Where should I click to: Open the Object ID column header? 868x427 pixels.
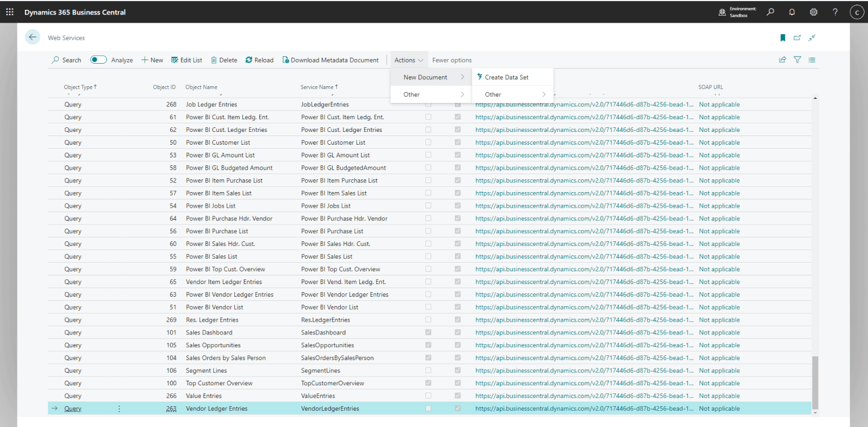pyautogui.click(x=164, y=87)
